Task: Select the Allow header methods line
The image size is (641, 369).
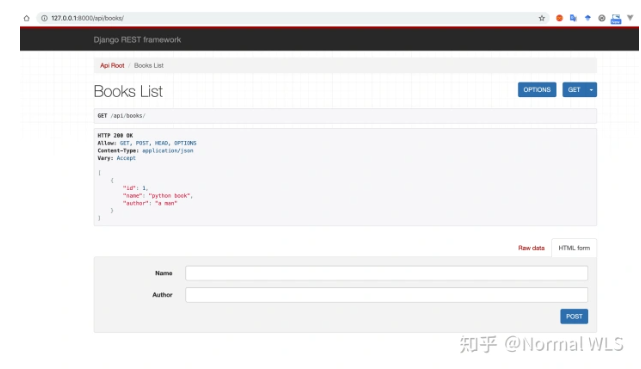Action: [147, 143]
